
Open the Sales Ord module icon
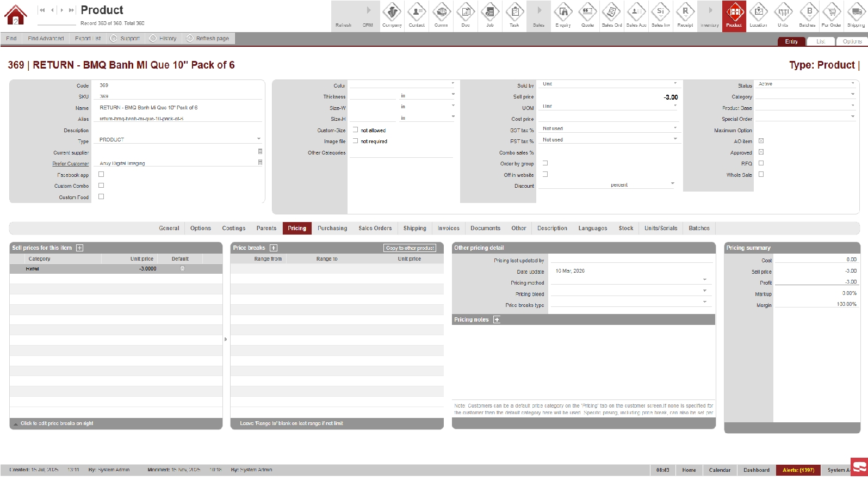click(612, 15)
